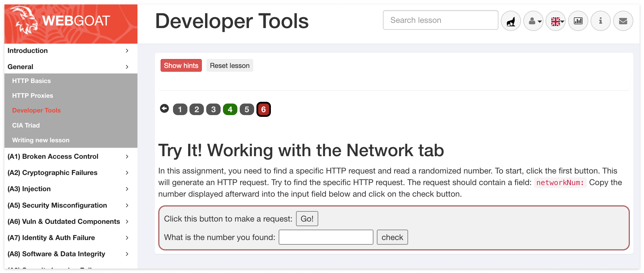Image resolution: width=644 pixels, height=273 pixels.
Task: Expand (A5) Security Misconfiguration chevron
Action: (x=127, y=205)
